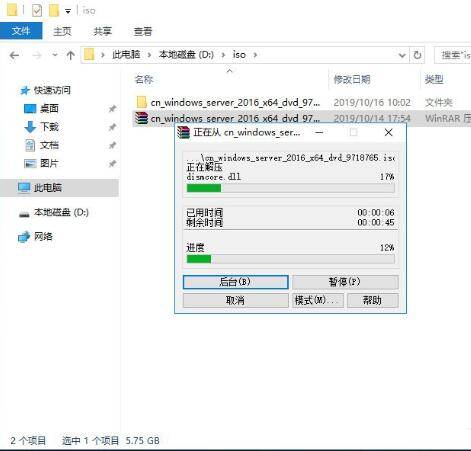Image resolution: width=471 pixels, height=451 pixels.
Task: Unpin Pictures (图片) from quick access
Action: 113,164
